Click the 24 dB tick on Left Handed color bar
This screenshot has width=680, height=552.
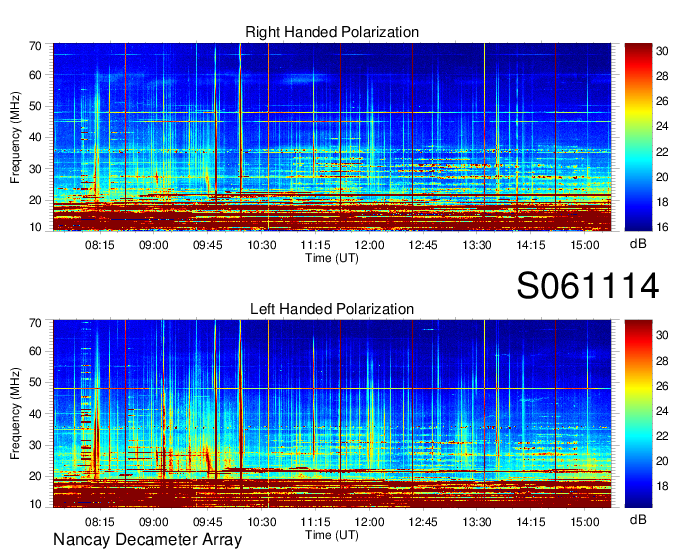[662, 411]
